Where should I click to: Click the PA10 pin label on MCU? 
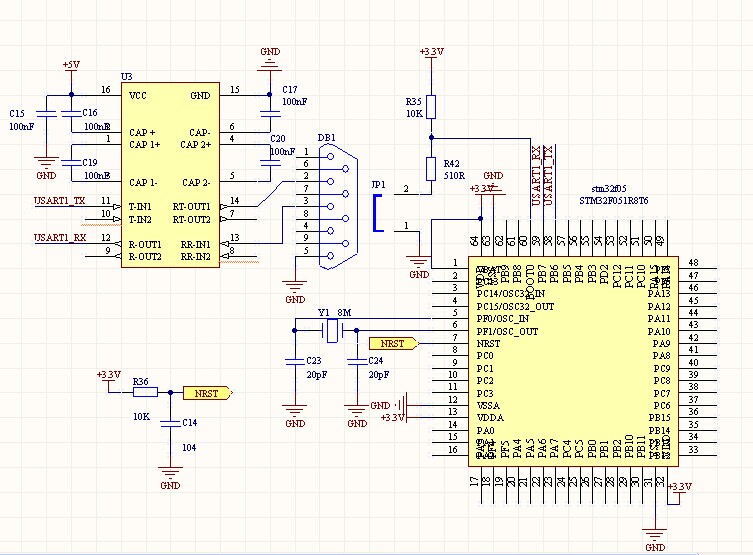659,331
